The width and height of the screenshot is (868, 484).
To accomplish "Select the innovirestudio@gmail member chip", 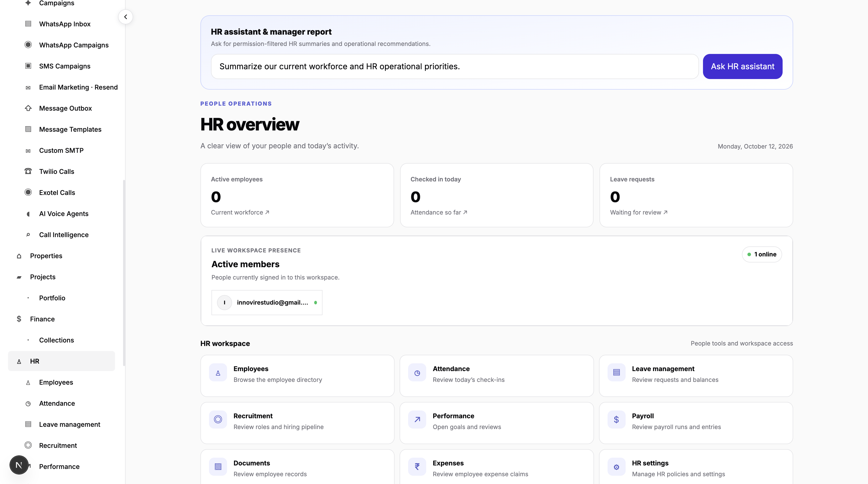I will pos(267,303).
